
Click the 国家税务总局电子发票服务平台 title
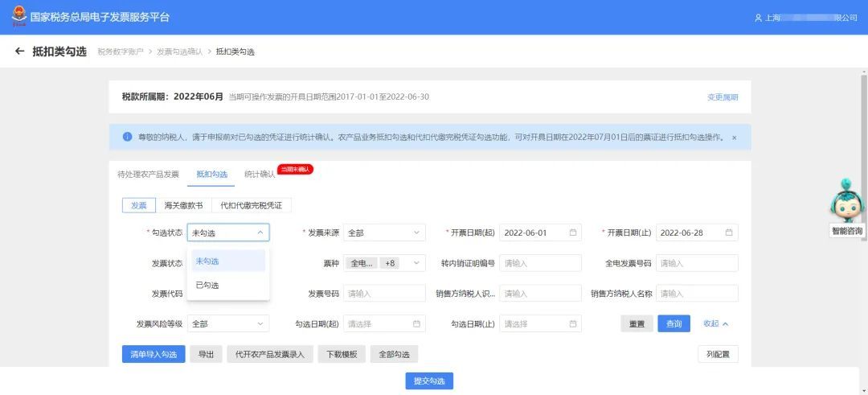coord(100,17)
